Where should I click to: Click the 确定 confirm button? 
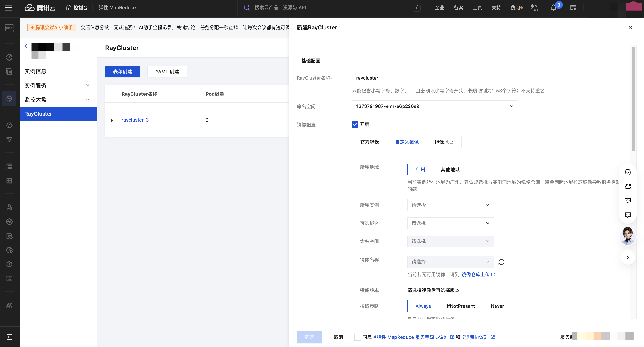[309, 337]
